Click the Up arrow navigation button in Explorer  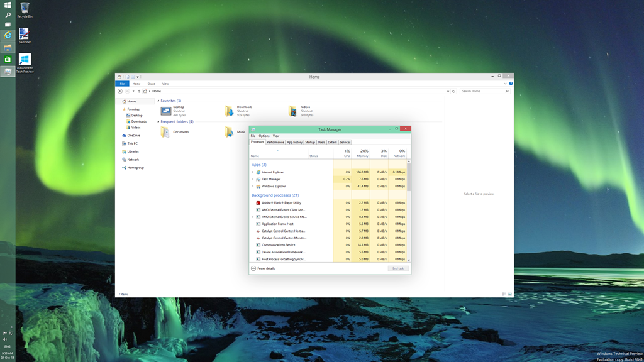(x=139, y=91)
